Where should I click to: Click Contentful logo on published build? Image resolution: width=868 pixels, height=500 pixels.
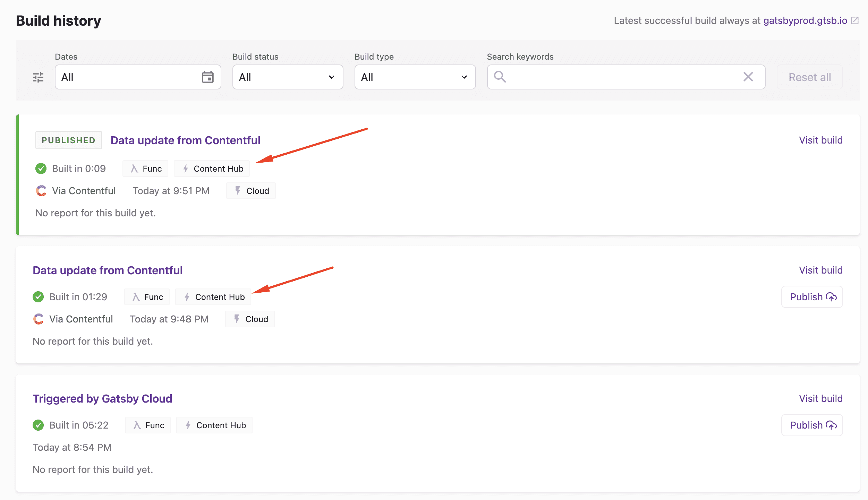[41, 191]
